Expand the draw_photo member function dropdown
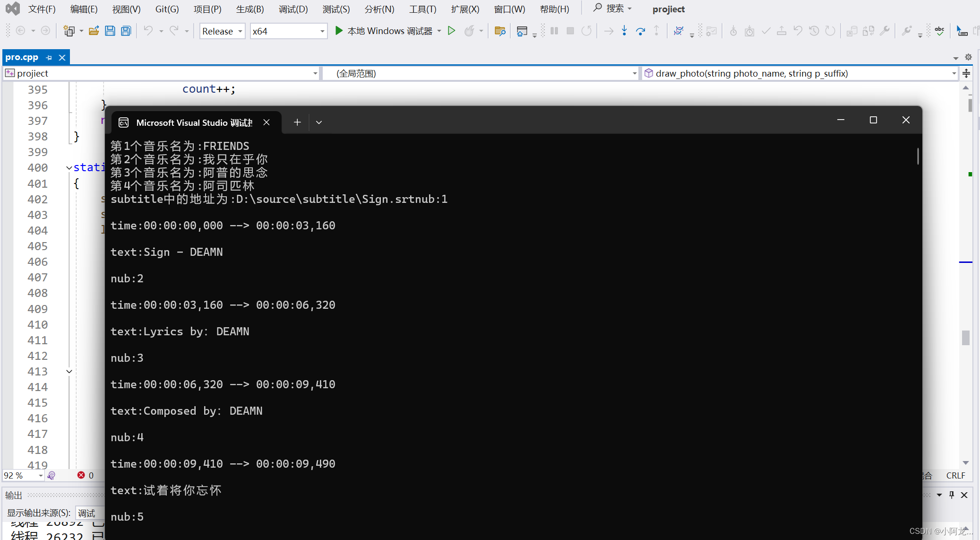The image size is (980, 540). [x=954, y=73]
